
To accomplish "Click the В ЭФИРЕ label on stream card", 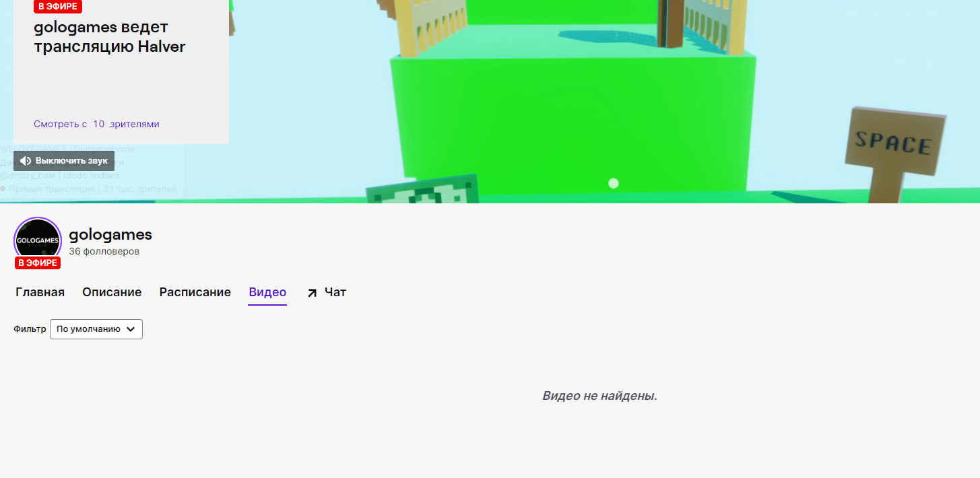I will [58, 7].
